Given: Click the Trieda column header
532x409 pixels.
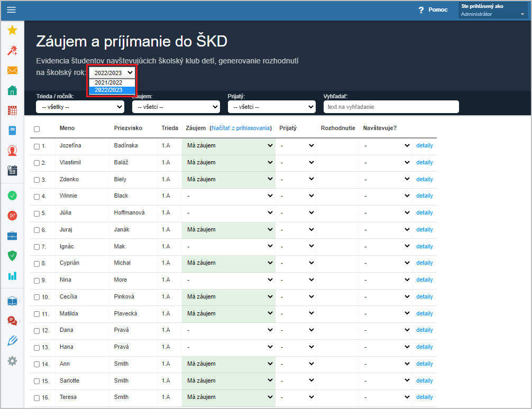Looking at the screenshot, I should tap(170, 128).
